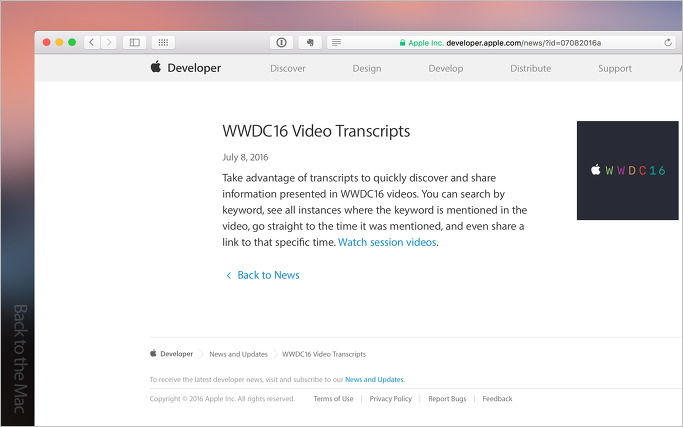
Task: Click the Developer header title
Action: [x=194, y=68]
